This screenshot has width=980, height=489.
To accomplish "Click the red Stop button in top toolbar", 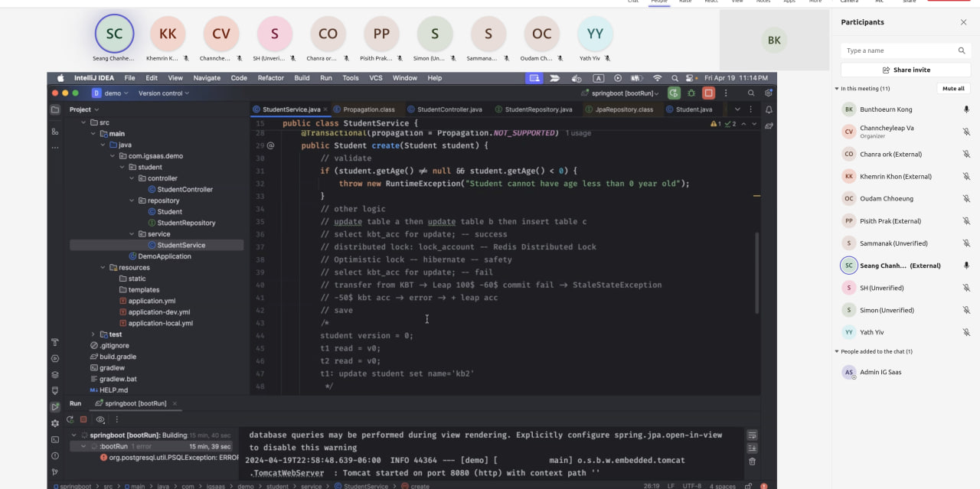I will click(x=709, y=93).
